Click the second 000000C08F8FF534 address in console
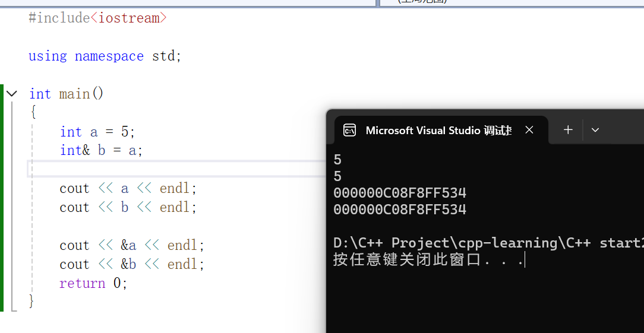644x333 pixels. tap(400, 210)
